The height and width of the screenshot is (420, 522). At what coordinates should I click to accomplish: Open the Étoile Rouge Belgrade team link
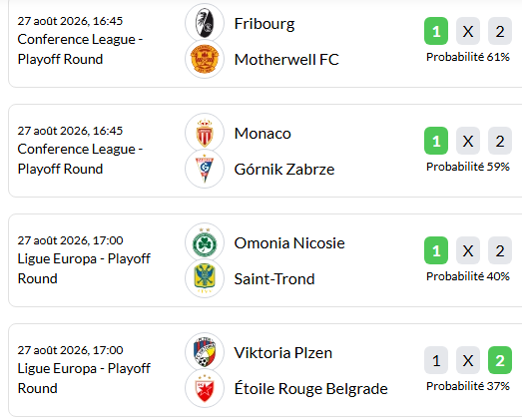click(311, 388)
